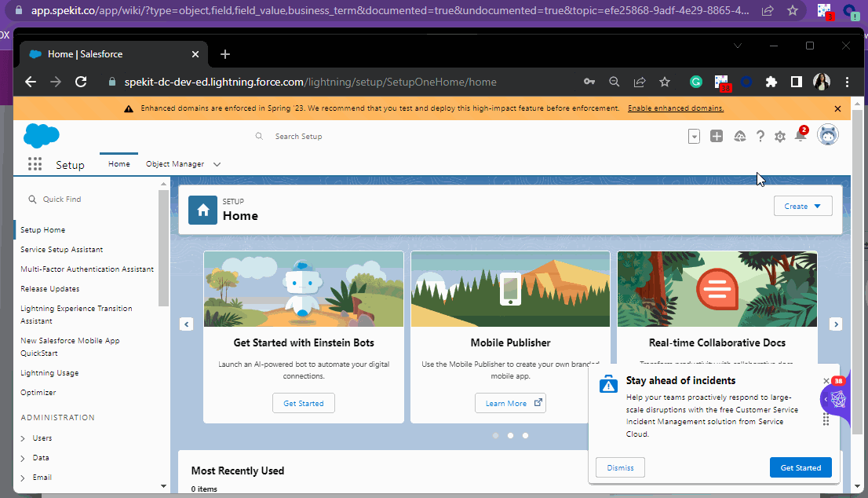
Task: Open the Grammarly extension
Action: click(x=696, y=82)
